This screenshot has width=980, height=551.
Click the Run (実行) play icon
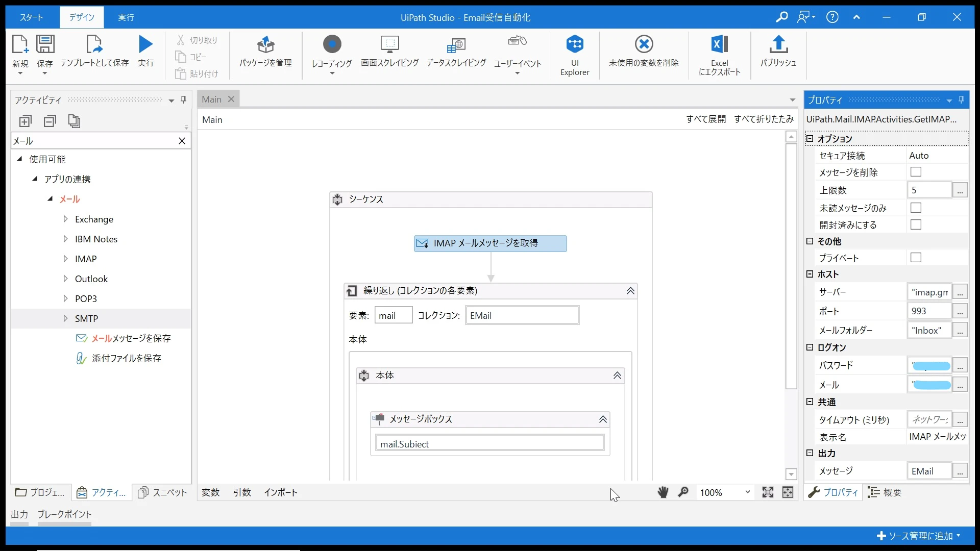tap(145, 45)
